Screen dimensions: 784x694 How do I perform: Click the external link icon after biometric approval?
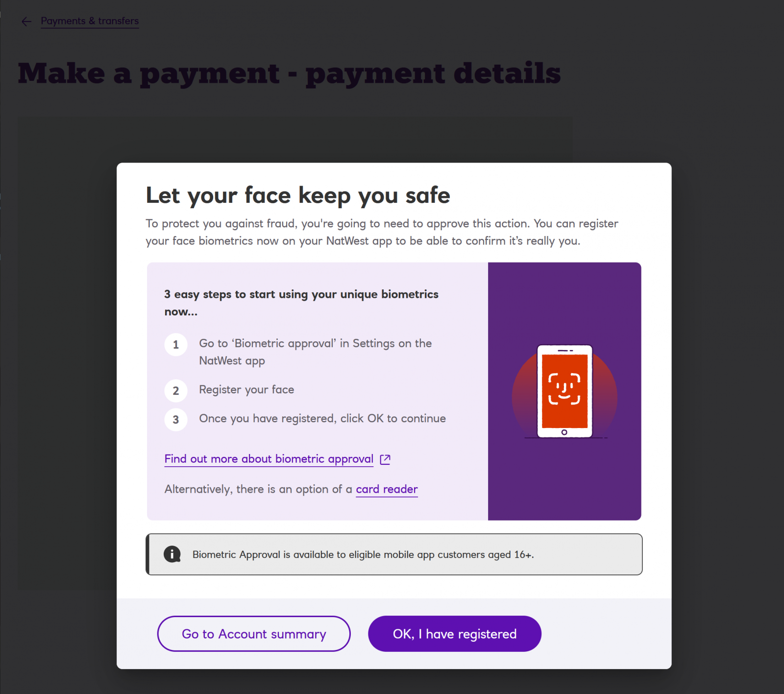click(x=385, y=459)
